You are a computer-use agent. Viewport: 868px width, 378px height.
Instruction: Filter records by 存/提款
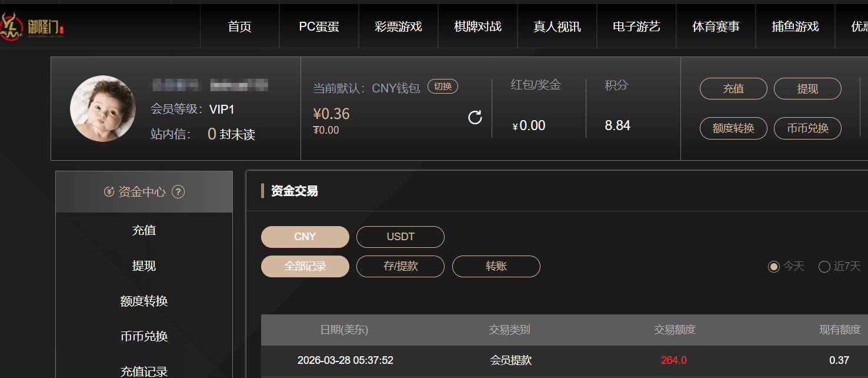coord(400,266)
